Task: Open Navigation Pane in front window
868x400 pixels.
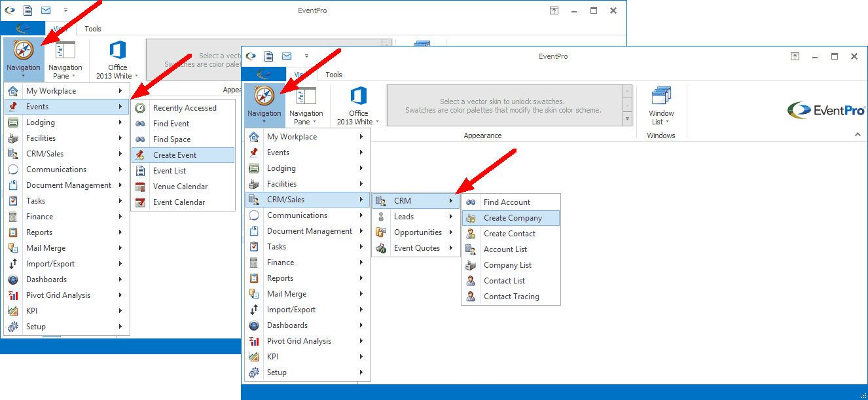Action: click(x=306, y=105)
